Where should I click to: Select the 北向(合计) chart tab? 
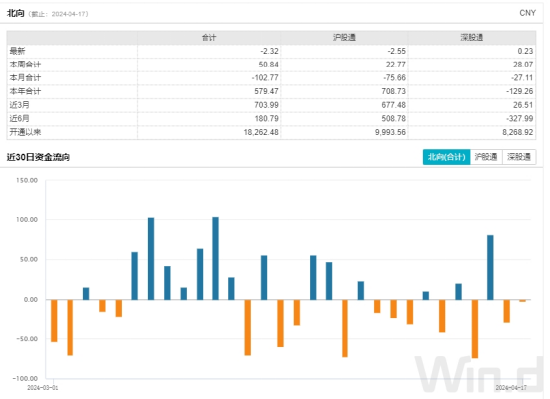click(x=446, y=157)
